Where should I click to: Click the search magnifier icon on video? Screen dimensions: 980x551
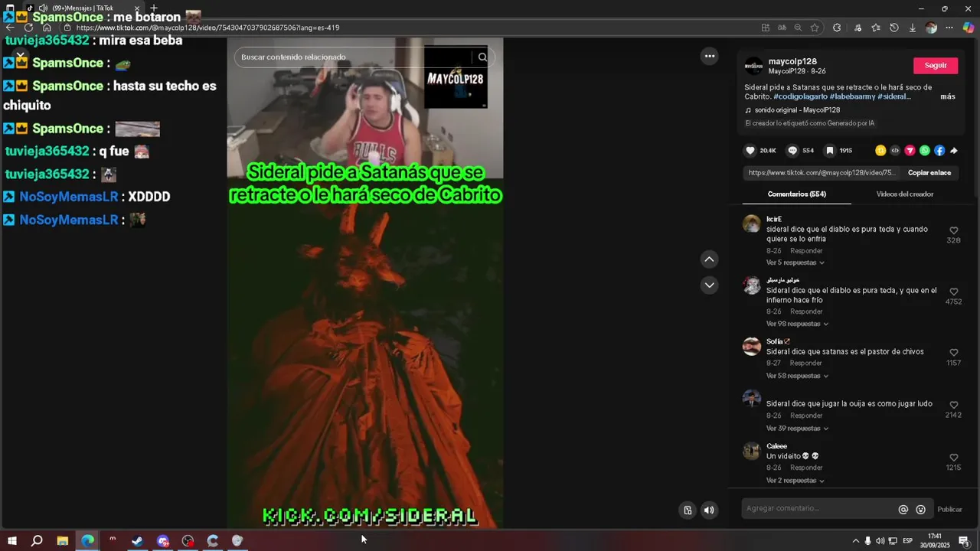coord(482,57)
